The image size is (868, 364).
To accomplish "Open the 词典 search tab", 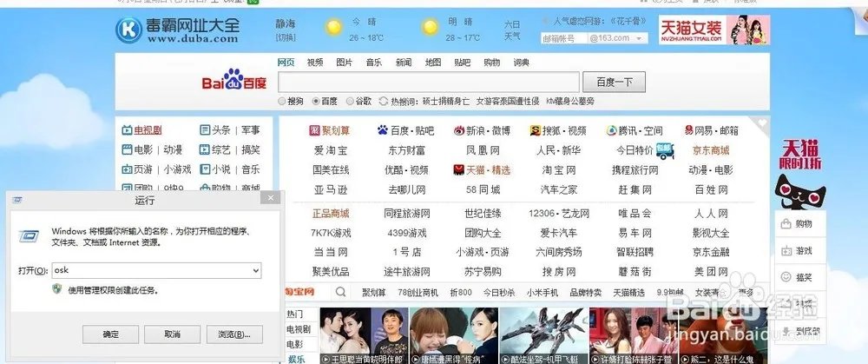I will [x=522, y=62].
